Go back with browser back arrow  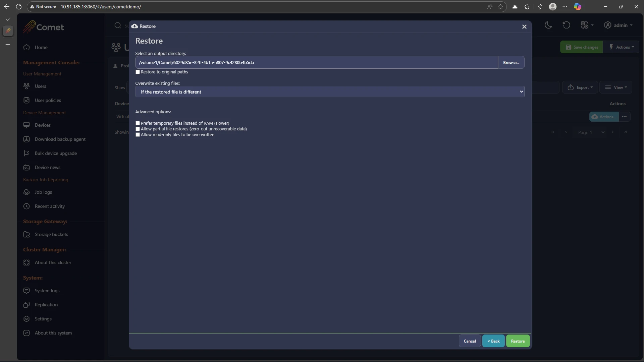(6, 7)
